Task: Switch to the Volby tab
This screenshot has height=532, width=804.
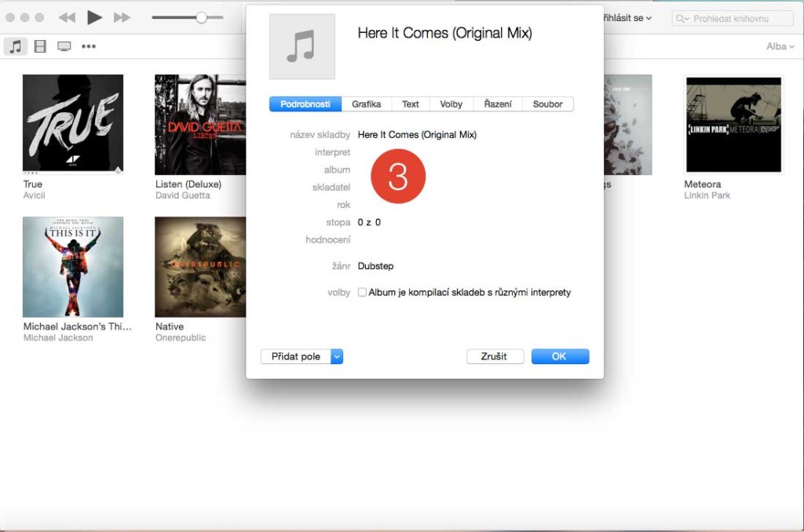Action: pos(451,104)
